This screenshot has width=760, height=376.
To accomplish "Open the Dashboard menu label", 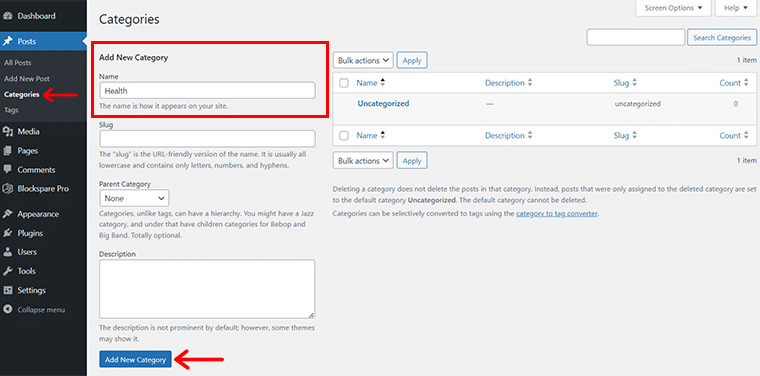I will [36, 16].
